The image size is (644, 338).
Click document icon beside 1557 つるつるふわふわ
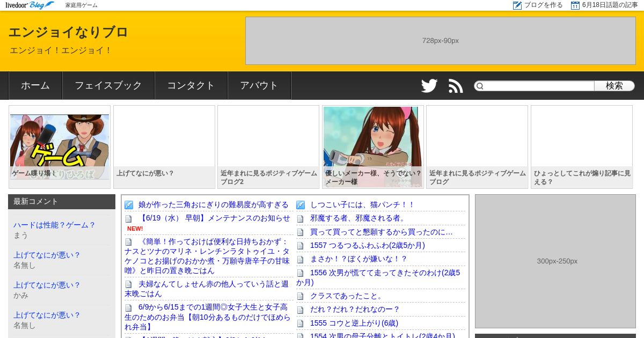300,246
